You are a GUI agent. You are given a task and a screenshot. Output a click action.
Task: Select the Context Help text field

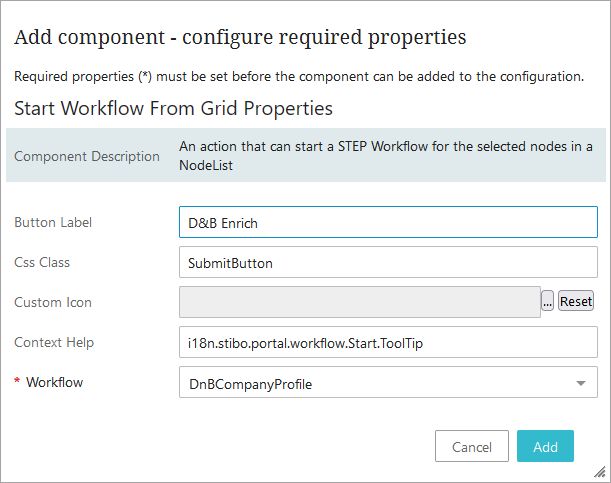[387, 342]
